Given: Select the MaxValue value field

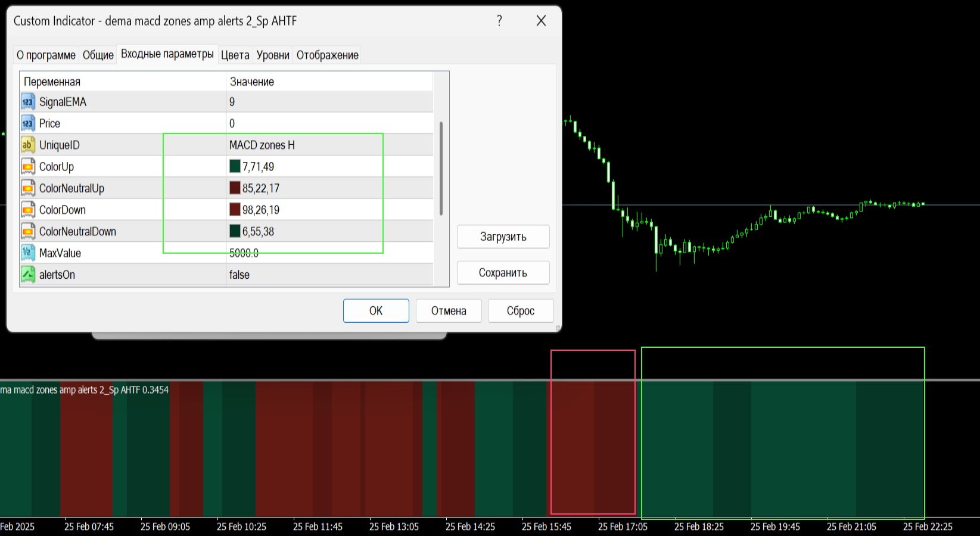Looking at the screenshot, I should (329, 253).
